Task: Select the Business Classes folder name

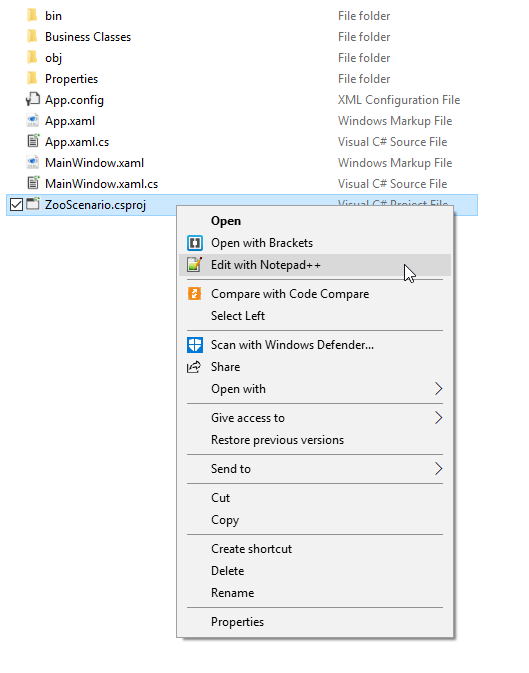Action: [88, 37]
